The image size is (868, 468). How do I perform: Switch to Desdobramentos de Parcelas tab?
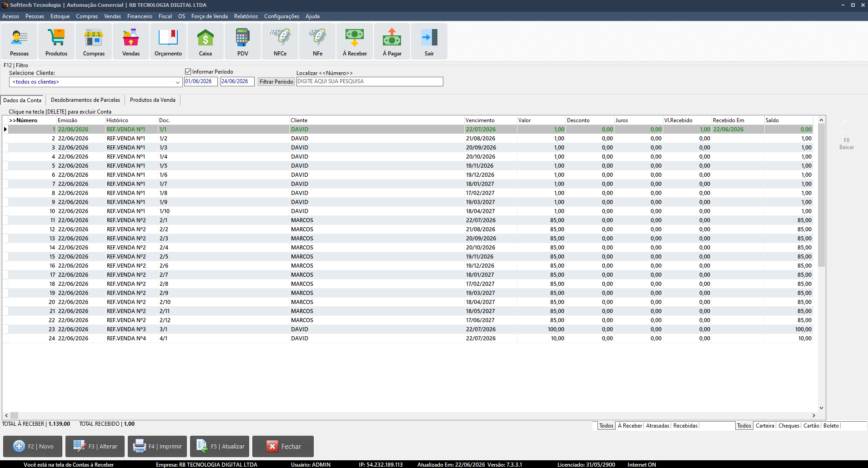click(x=85, y=100)
